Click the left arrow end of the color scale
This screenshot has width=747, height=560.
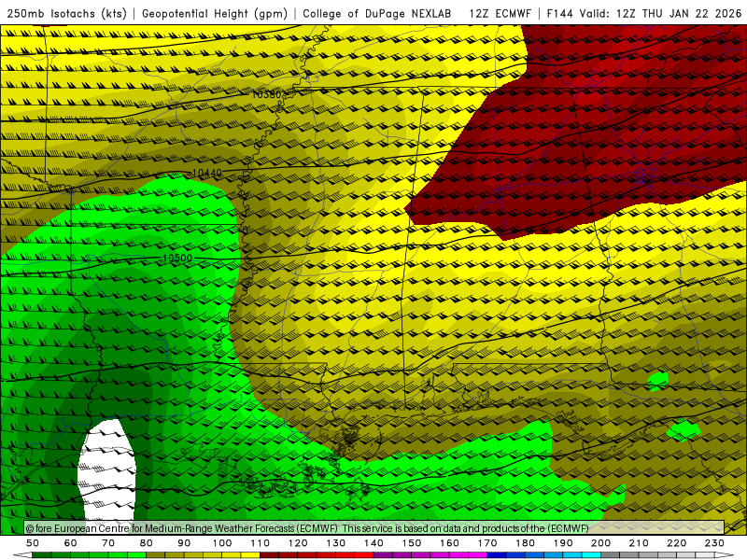click(22, 555)
